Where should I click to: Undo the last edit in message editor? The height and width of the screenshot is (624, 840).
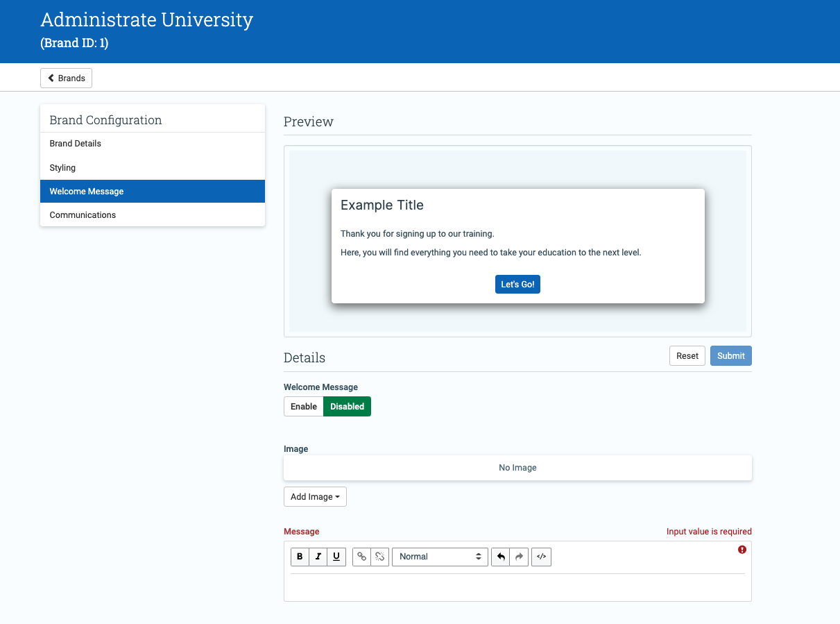pos(500,557)
